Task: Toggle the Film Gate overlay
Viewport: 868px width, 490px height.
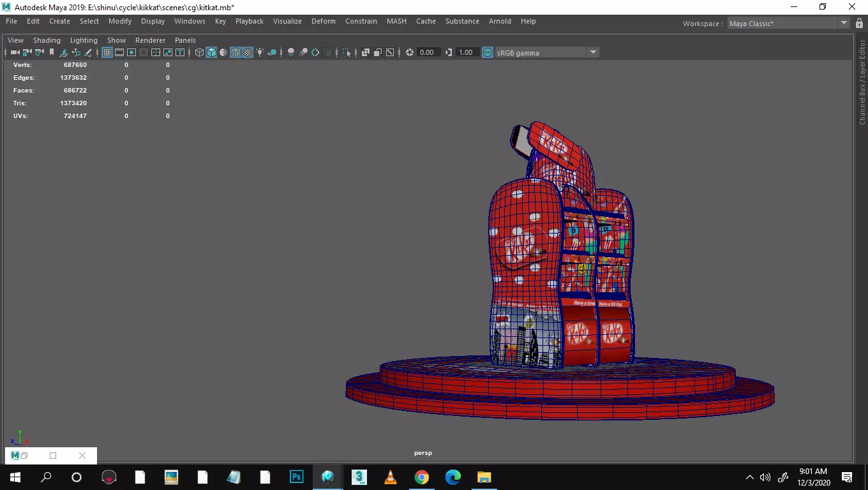Action: (x=119, y=52)
